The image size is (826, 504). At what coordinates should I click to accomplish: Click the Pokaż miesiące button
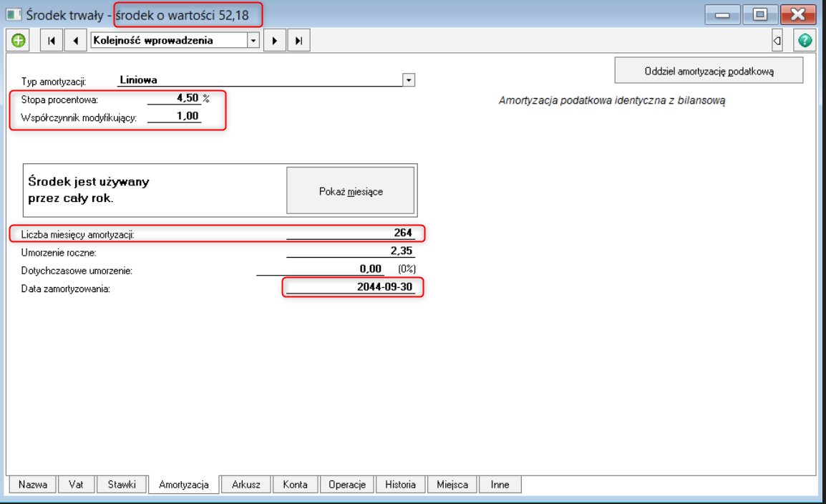click(350, 191)
